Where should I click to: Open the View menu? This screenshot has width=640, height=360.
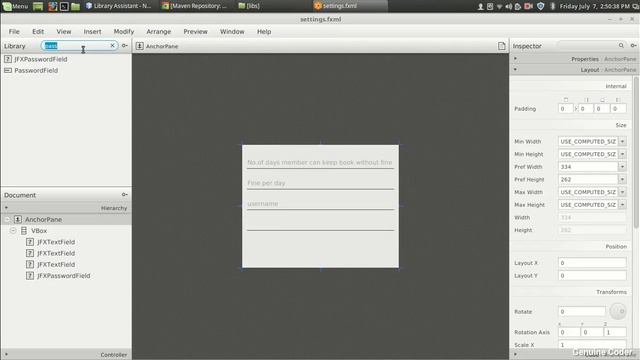64,31
